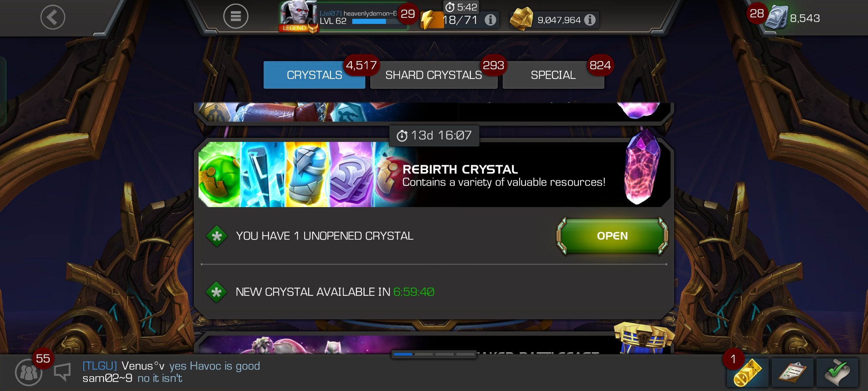868x391 pixels.
Task: Show energy info details
Action: tap(490, 20)
